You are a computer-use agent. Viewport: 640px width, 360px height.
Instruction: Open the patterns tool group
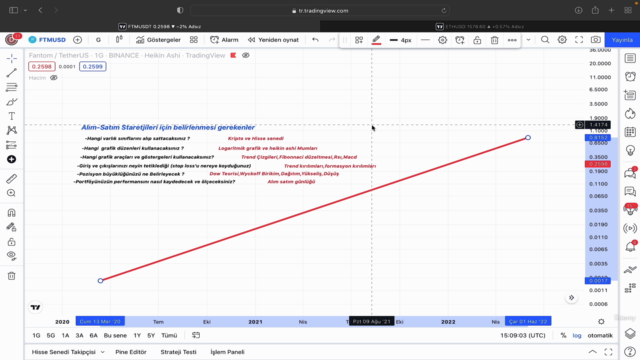coord(11,130)
